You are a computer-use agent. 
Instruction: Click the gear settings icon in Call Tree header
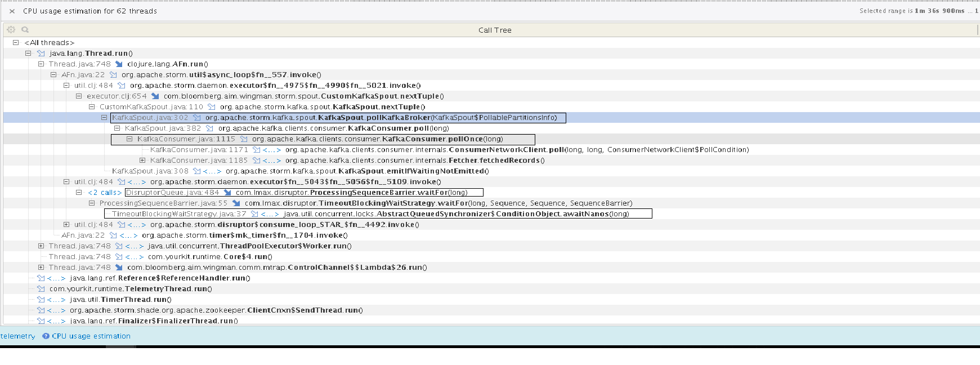(x=11, y=30)
